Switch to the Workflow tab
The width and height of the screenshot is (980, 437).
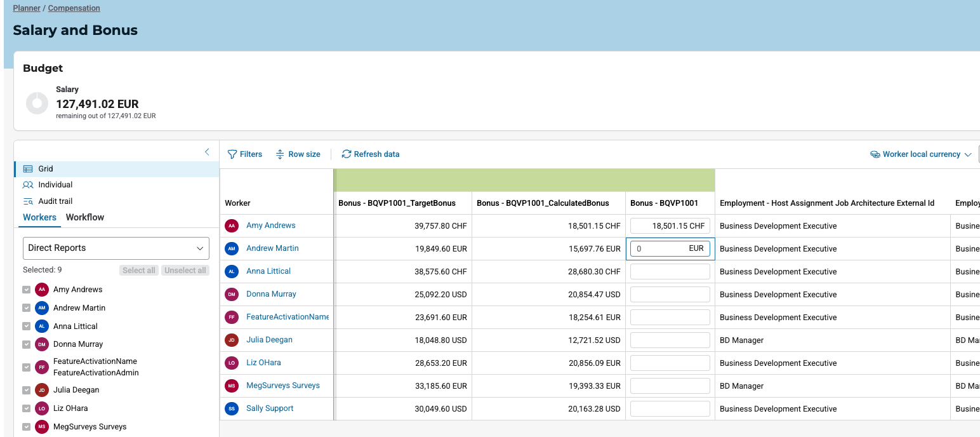[x=85, y=217]
